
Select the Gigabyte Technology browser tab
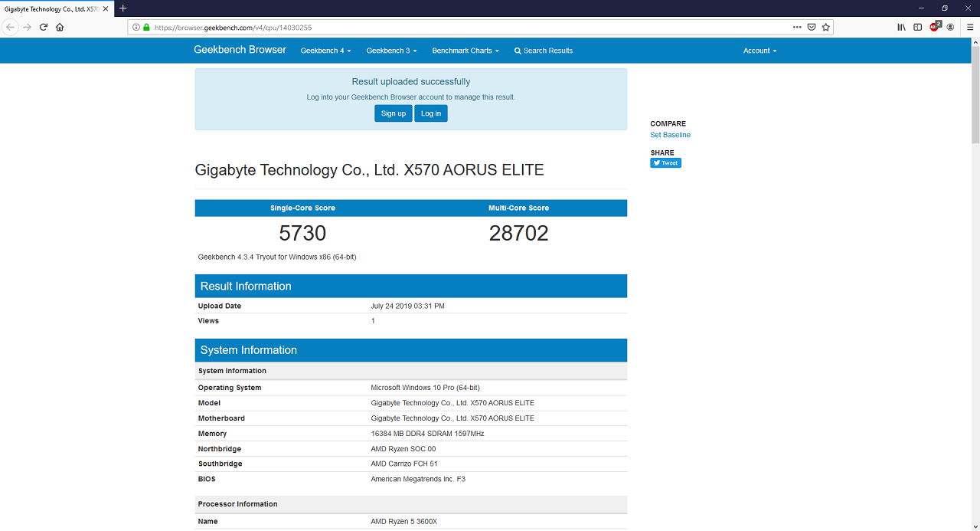pos(57,8)
